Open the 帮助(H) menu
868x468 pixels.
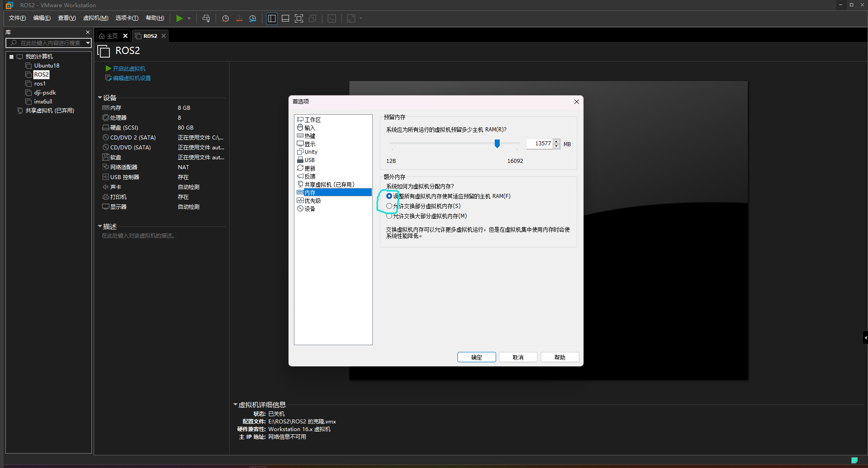pyautogui.click(x=155, y=18)
